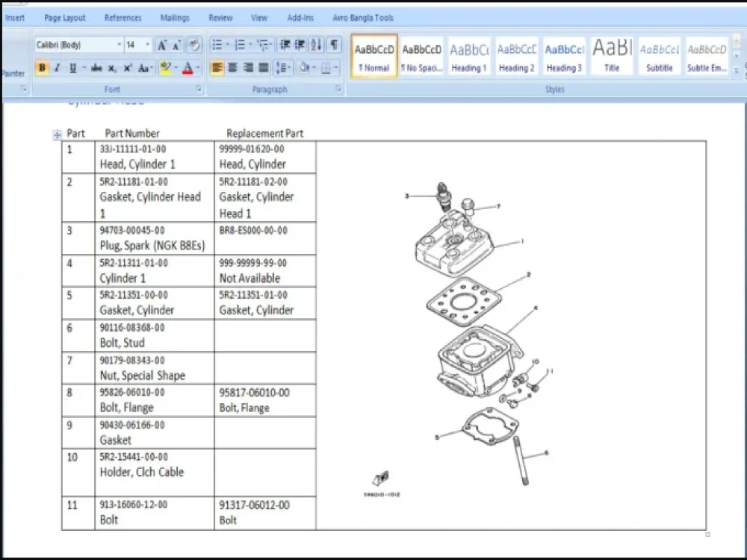Apply the Normal style
This screenshot has width=747, height=560.
pyautogui.click(x=374, y=56)
